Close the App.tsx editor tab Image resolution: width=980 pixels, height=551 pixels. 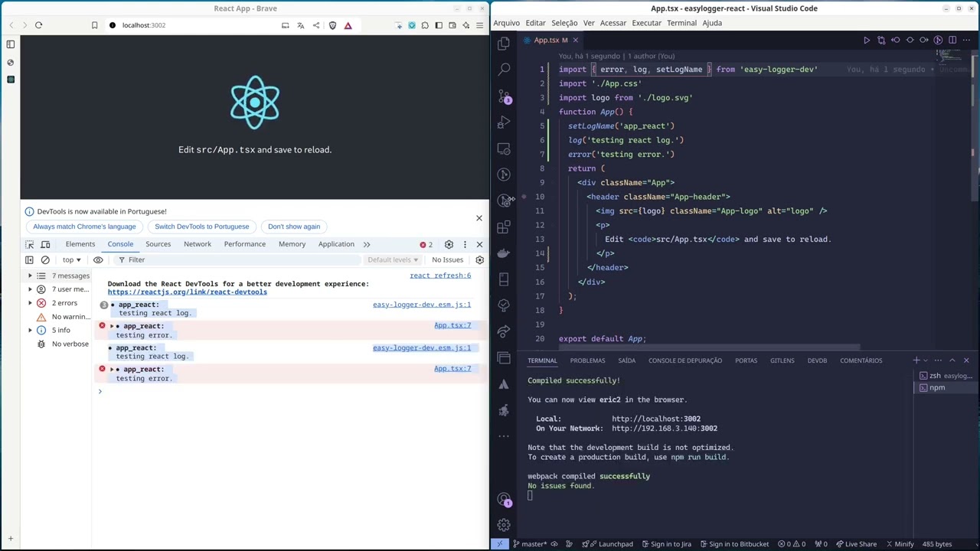click(575, 40)
